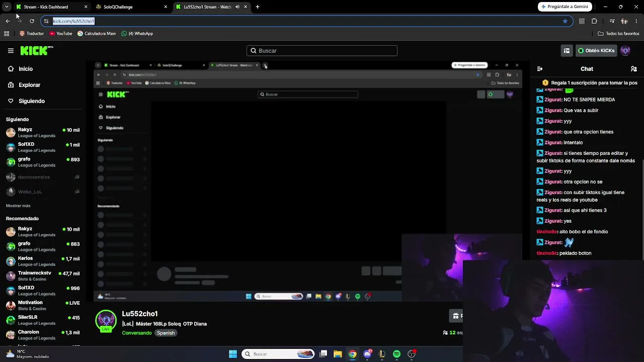The width and height of the screenshot is (644, 362).
Task: Click the Zigurat username on 'intentalo'
Action: [553, 143]
